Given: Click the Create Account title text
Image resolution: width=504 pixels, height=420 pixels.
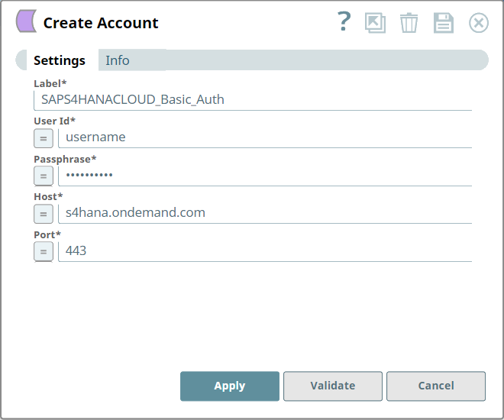Looking at the screenshot, I should point(101,23).
